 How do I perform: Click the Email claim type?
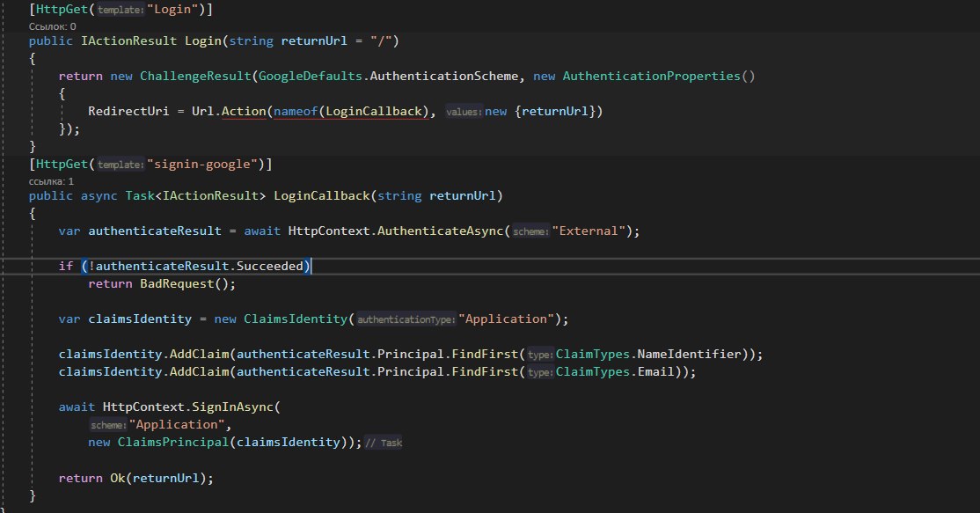click(655, 372)
